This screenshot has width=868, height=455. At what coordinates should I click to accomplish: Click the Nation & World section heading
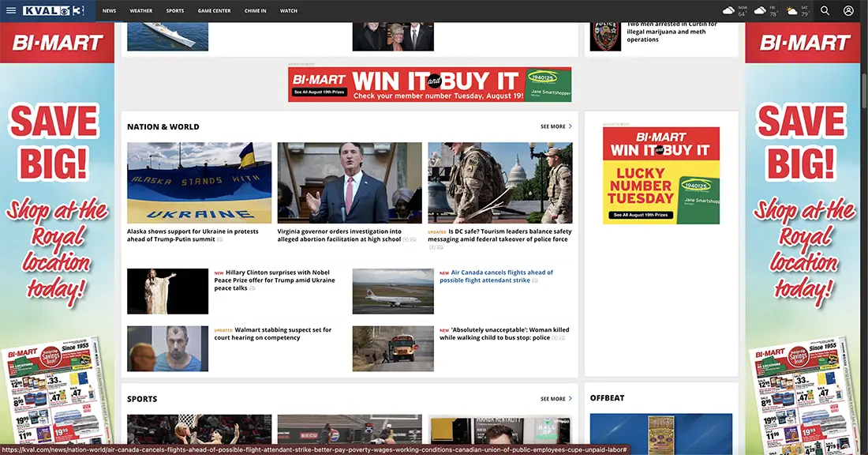point(163,126)
